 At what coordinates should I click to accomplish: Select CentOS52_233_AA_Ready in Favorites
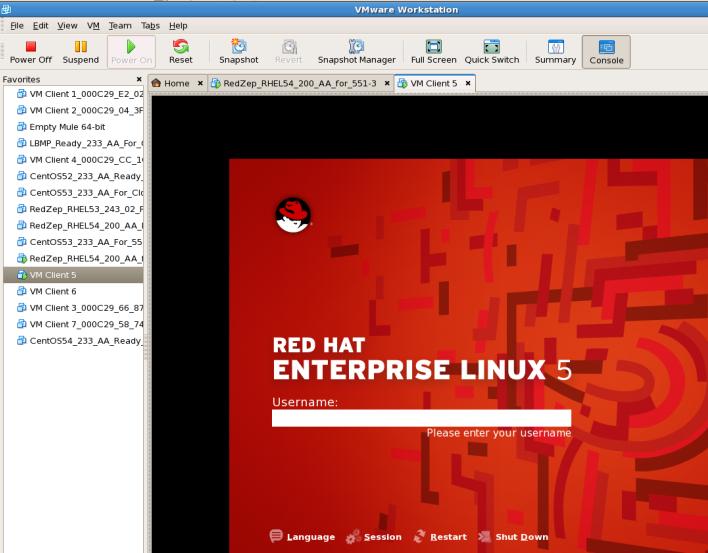(73, 176)
